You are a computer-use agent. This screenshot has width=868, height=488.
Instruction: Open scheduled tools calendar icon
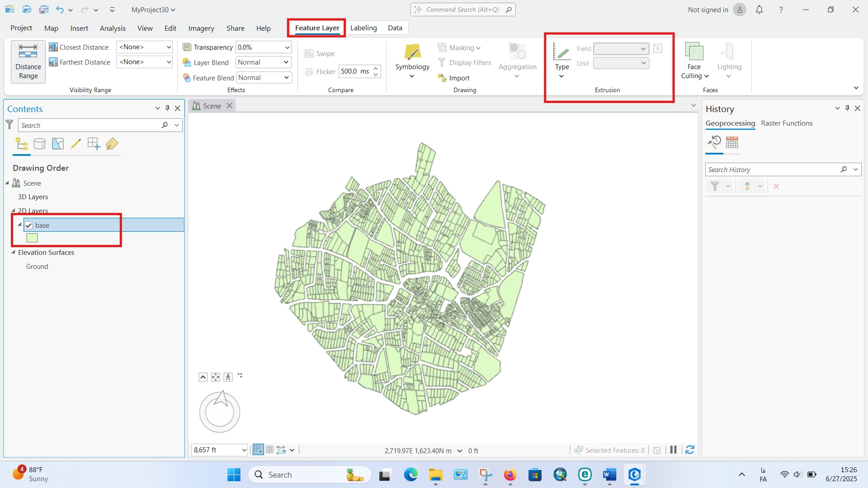[732, 143]
